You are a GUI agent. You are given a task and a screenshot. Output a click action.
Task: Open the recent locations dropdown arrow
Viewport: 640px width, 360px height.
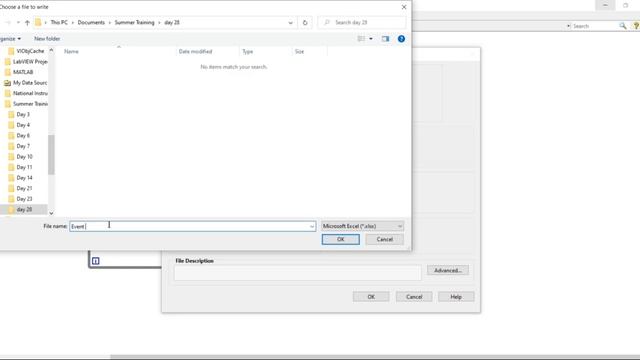coord(18,22)
